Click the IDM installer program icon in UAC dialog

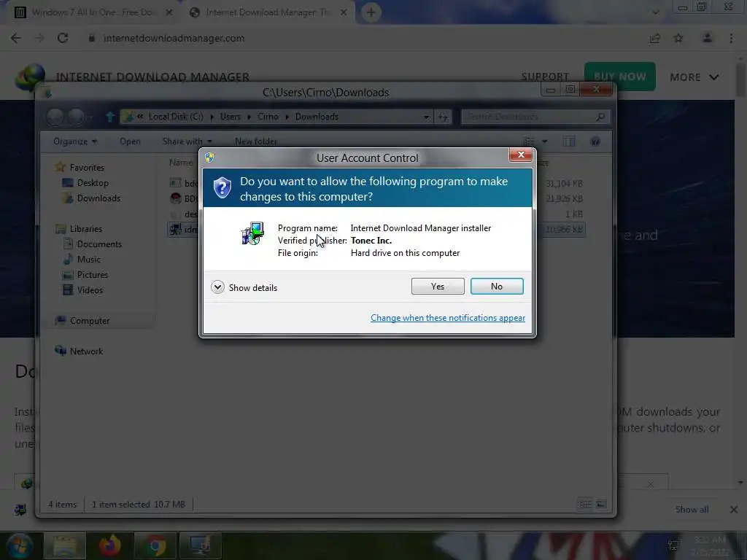252,233
